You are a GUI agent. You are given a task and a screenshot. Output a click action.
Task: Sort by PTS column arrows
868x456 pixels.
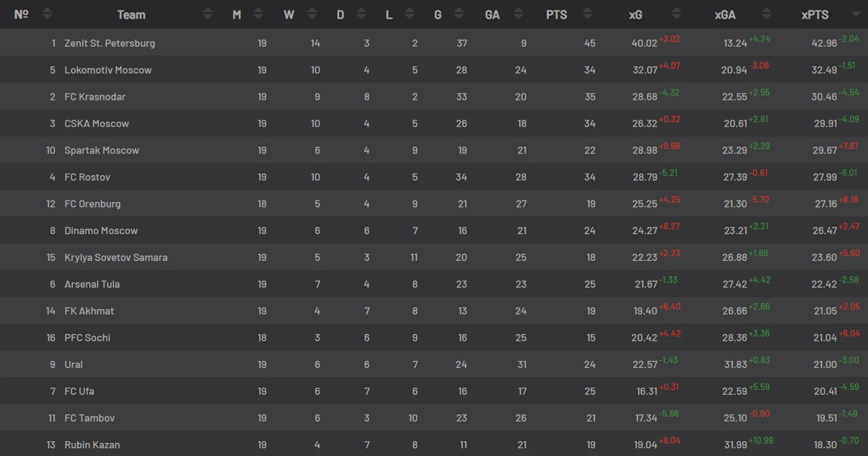[x=587, y=14]
